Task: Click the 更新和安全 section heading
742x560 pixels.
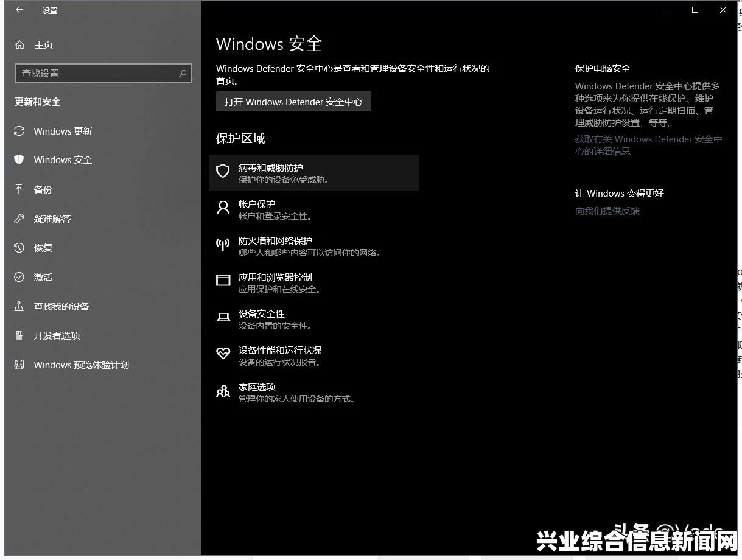Action: point(38,102)
